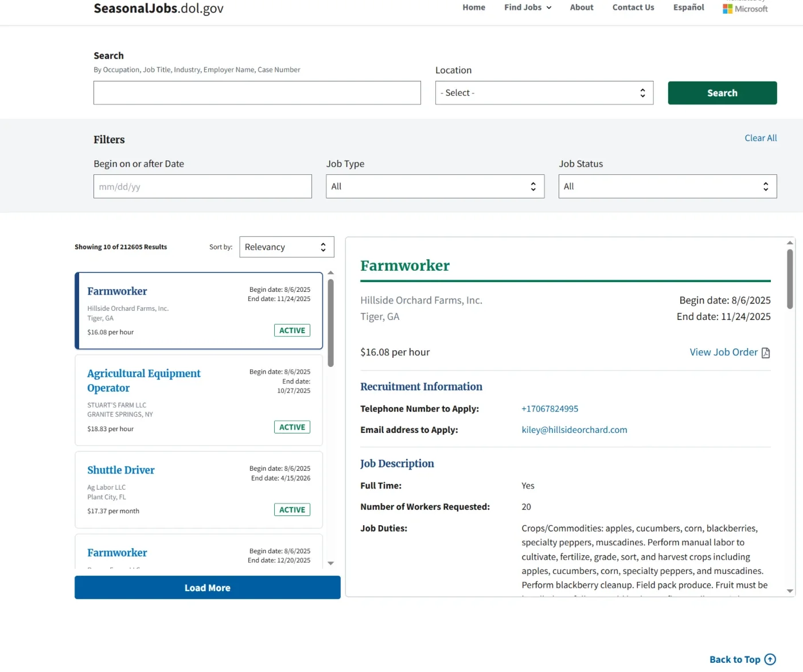Click the job details scroll-up arrow
Viewport: 803px width, 672px height.
coord(790,243)
